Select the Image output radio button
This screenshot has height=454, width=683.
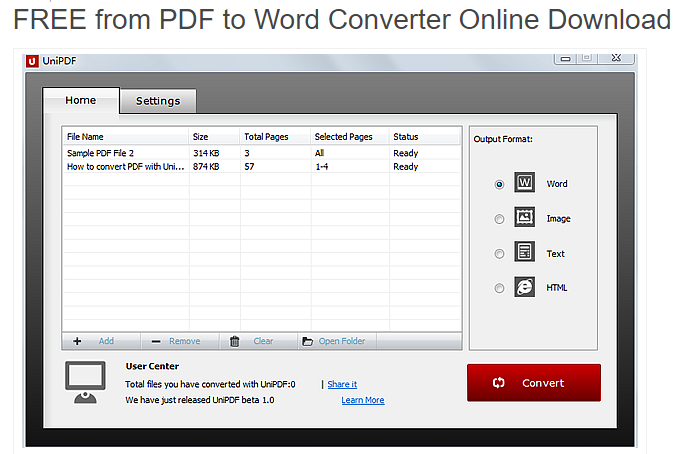tap(499, 219)
